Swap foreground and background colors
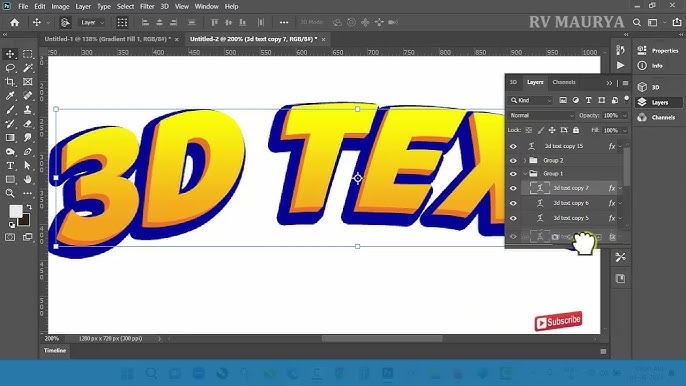Image resolution: width=686 pixels, height=386 pixels. point(29,207)
